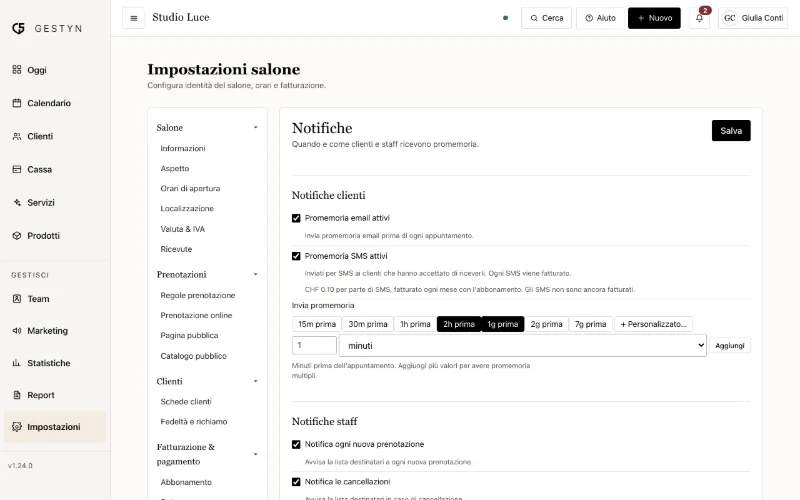Toggle the 2g prima reminder chip
Viewport: 800px width, 500px height.
[x=546, y=324]
